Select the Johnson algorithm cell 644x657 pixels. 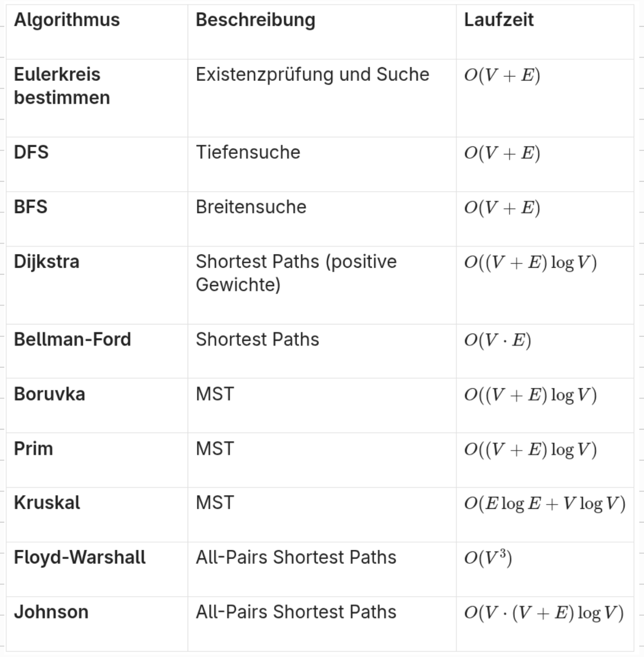(51, 613)
